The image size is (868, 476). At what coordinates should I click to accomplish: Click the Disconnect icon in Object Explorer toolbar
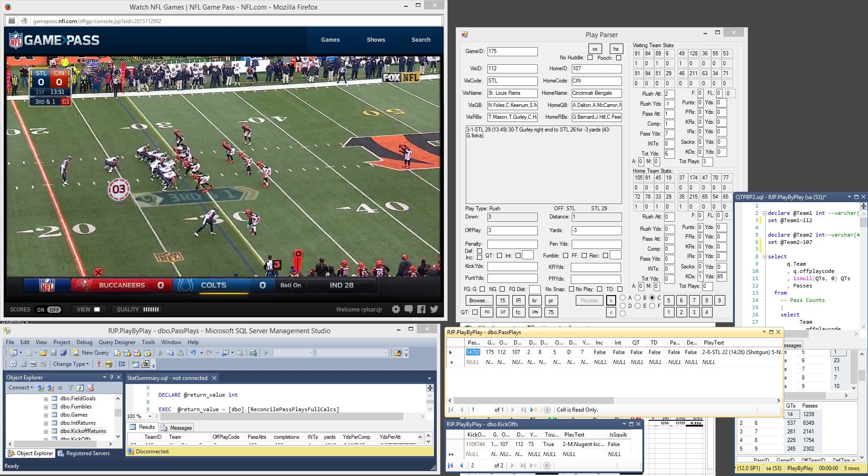[50, 388]
